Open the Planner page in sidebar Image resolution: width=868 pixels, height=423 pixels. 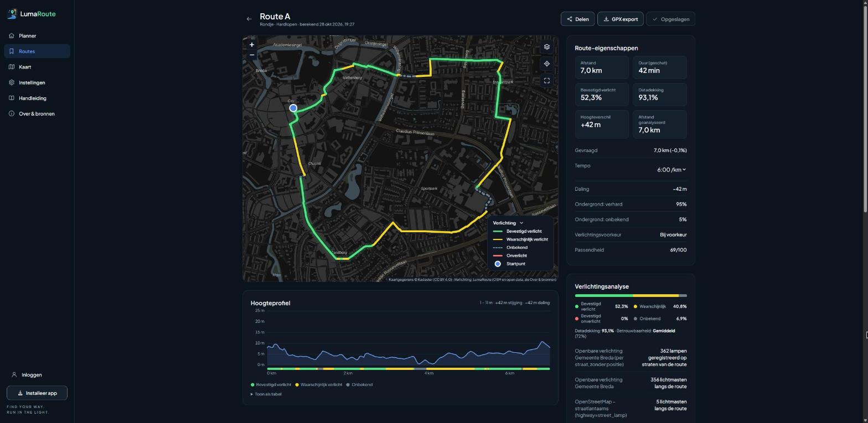click(x=37, y=36)
